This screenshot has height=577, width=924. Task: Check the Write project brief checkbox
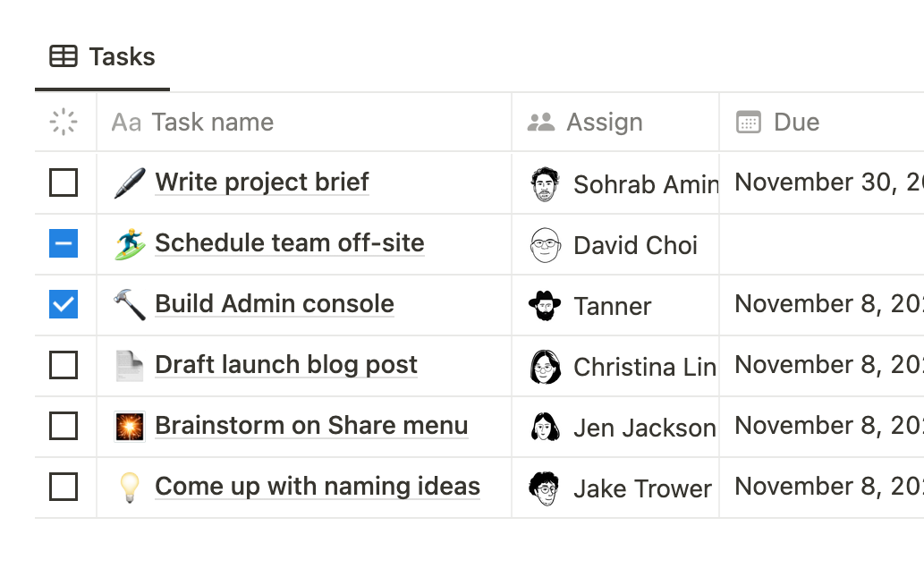64,182
